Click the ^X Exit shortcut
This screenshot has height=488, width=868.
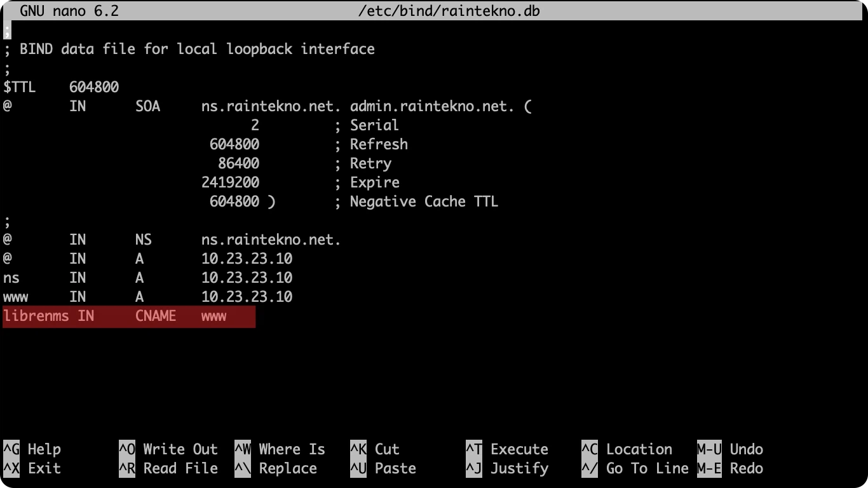pyautogui.click(x=32, y=468)
